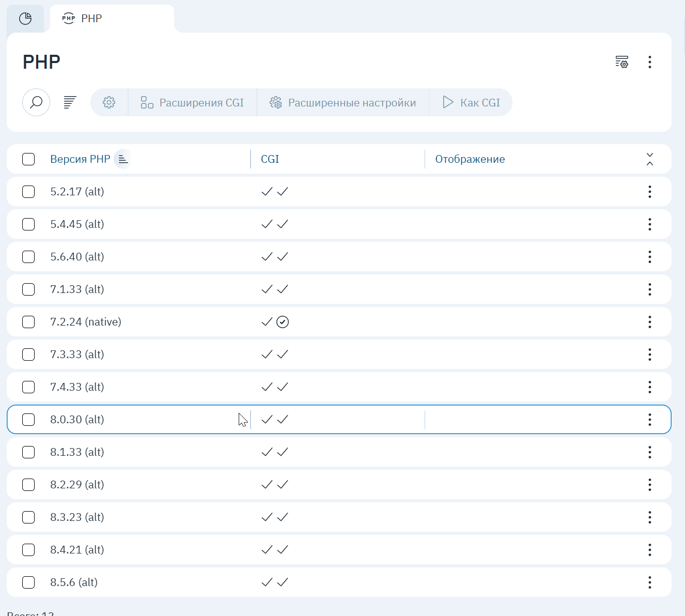The height and width of the screenshot is (616, 685).
Task: Open row menu for 8.3.23 (alt)
Action: pos(650,517)
